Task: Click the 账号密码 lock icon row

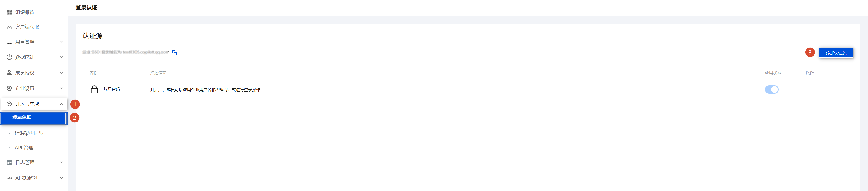Action: [x=94, y=89]
